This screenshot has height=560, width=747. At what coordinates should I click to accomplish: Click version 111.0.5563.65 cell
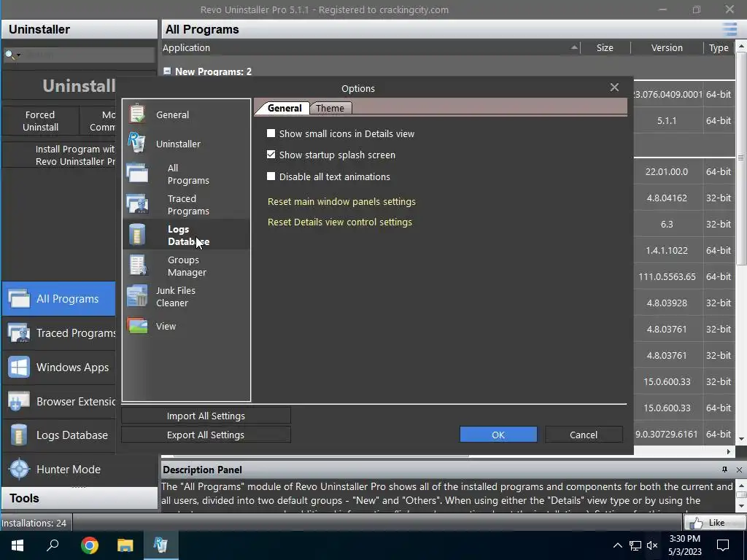[667, 276]
